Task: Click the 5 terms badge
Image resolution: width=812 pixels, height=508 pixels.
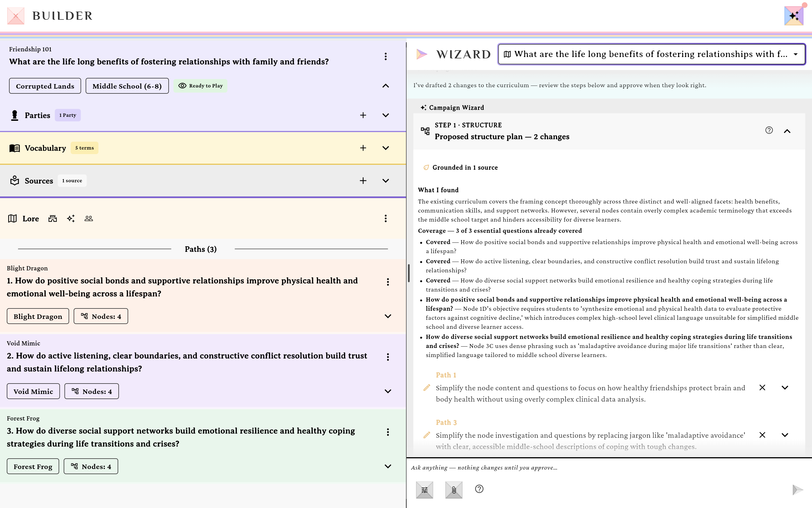Action: (85, 148)
